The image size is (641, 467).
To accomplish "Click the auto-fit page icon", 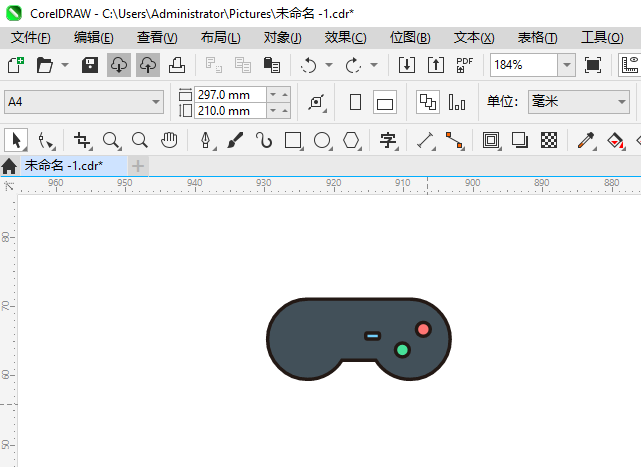I will coord(317,102).
